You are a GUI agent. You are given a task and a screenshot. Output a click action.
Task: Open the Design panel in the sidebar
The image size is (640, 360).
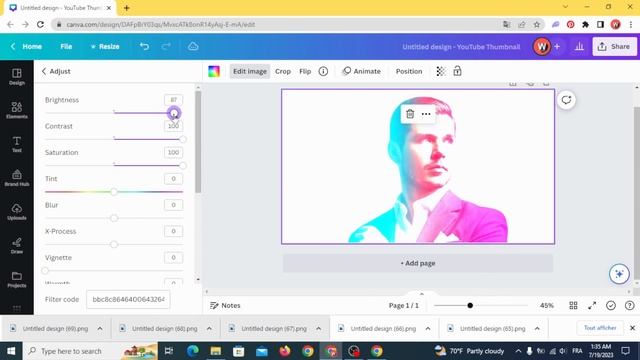click(x=17, y=77)
